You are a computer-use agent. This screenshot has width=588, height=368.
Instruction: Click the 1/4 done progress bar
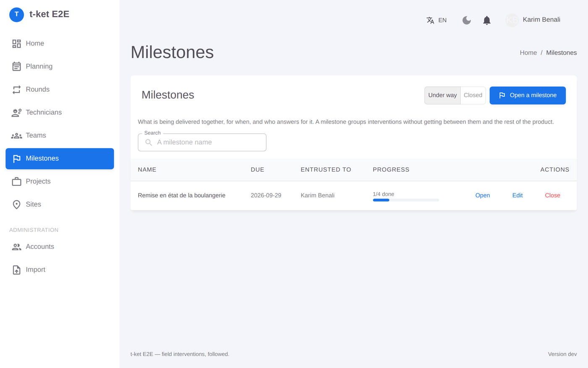coord(406,200)
